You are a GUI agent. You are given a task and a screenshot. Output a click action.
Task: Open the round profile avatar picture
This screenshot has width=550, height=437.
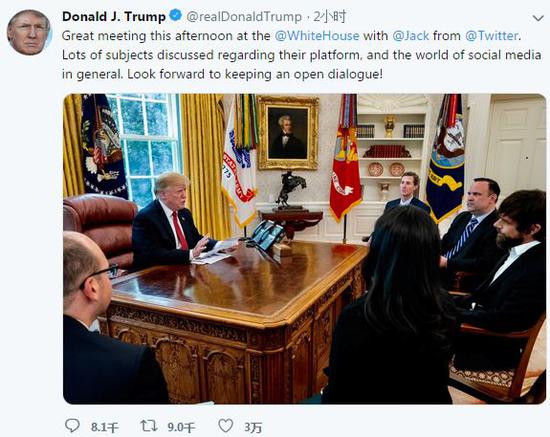coord(29,32)
